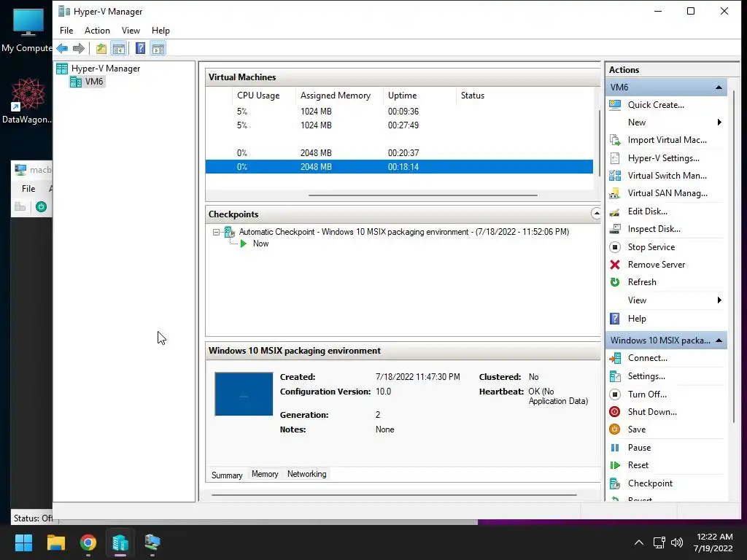Open Google Chrome from the taskbar
Screen dimensions: 747x560
[x=88, y=542]
